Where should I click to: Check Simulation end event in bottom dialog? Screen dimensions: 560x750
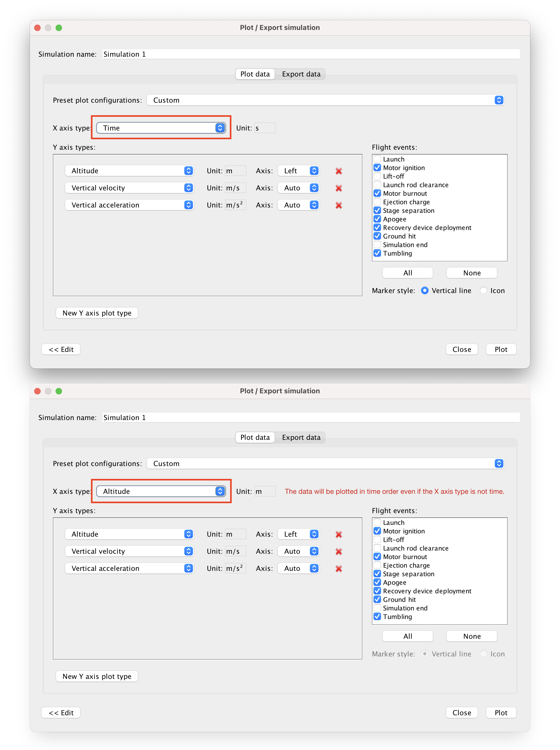coord(377,608)
